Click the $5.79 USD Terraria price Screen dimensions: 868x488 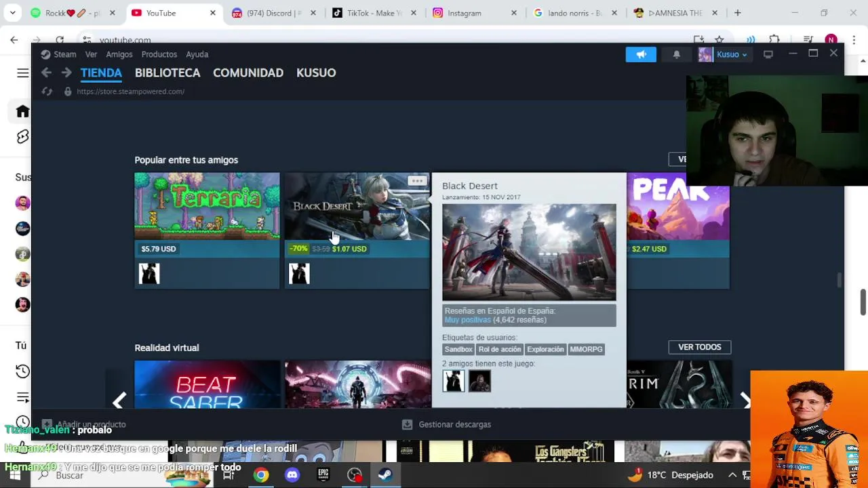pos(159,249)
